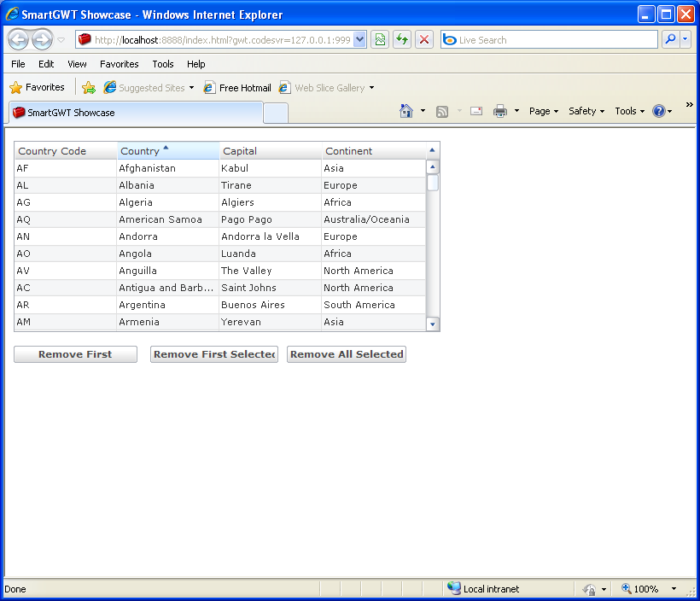
Task: Click the Saint Johns cell
Action: pyautogui.click(x=270, y=288)
